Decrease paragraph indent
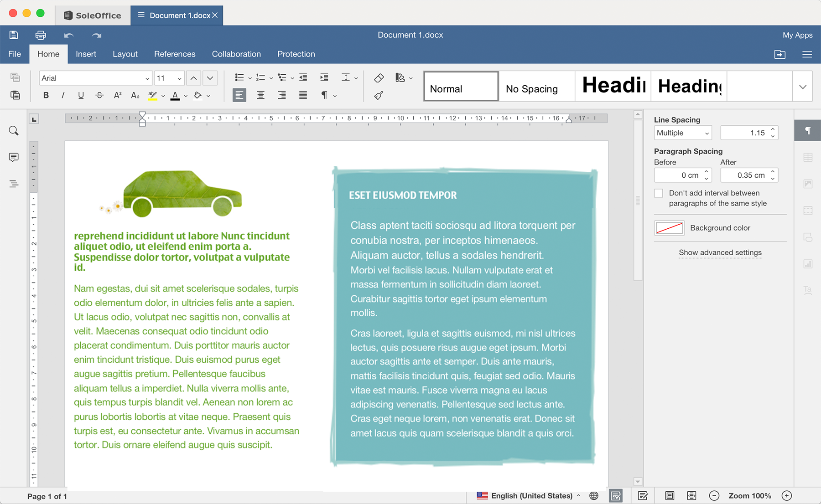821x504 pixels. [x=303, y=77]
